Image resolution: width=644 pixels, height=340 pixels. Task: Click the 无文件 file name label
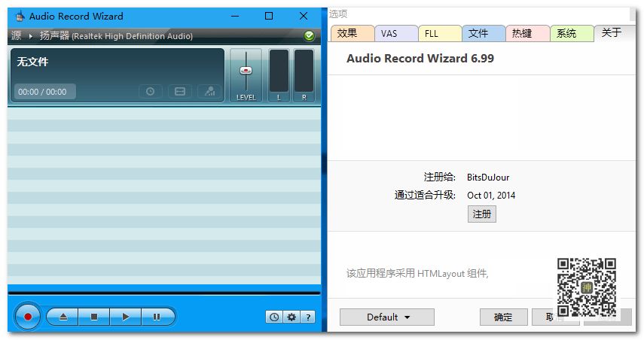coord(32,62)
